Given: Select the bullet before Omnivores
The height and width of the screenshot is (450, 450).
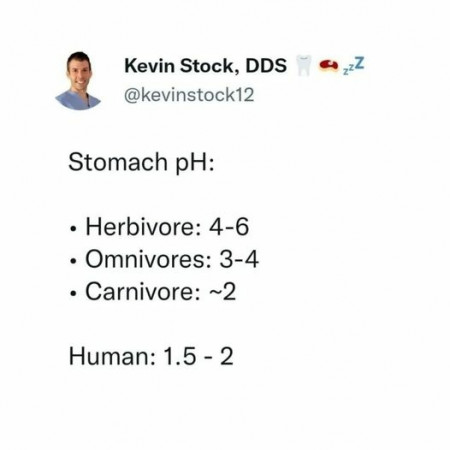Looking at the screenshot, I should [x=73, y=262].
